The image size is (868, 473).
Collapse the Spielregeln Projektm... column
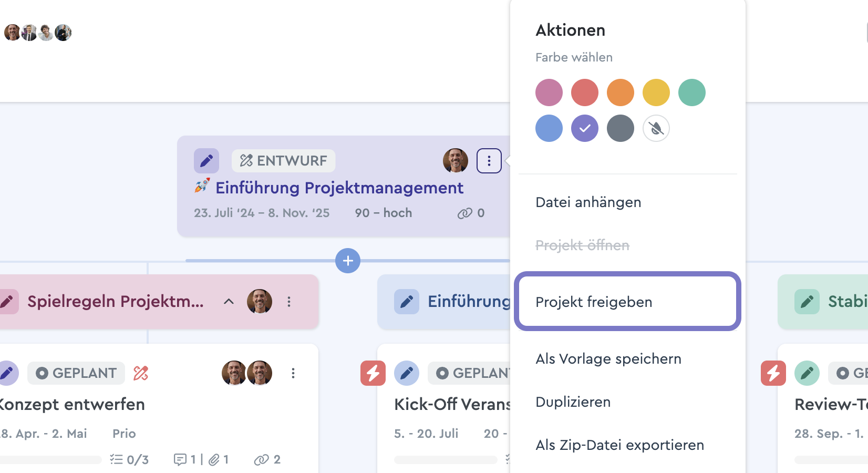point(229,302)
